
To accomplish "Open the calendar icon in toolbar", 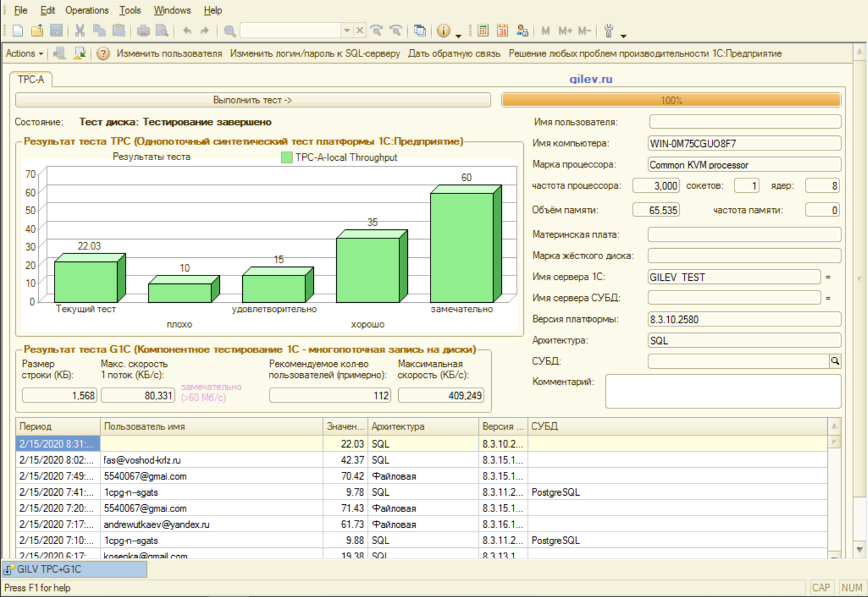I will click(503, 30).
